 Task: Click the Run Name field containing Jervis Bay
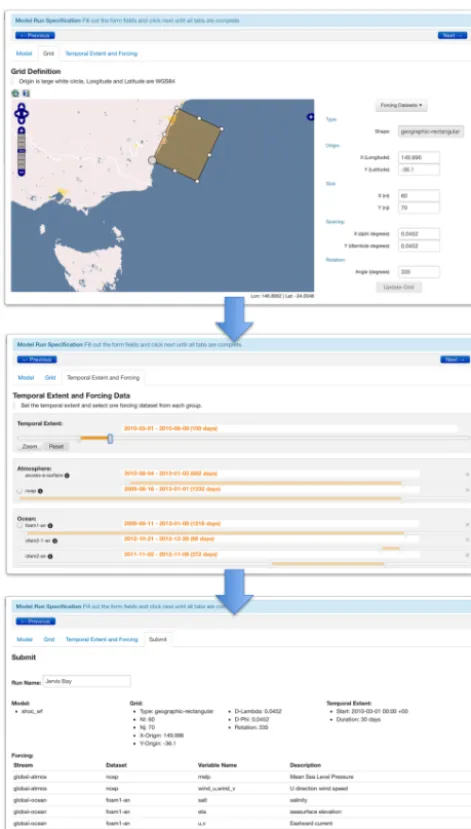pos(87,681)
